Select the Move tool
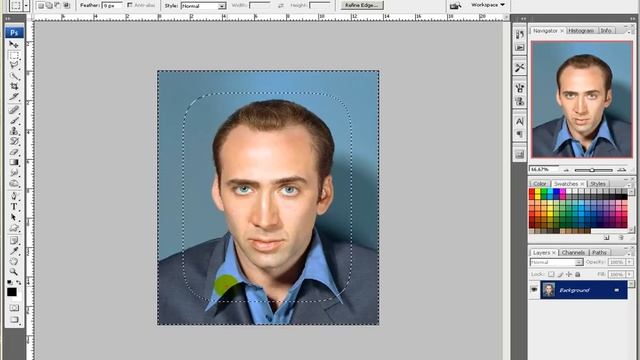640x360 pixels. pyautogui.click(x=14, y=44)
